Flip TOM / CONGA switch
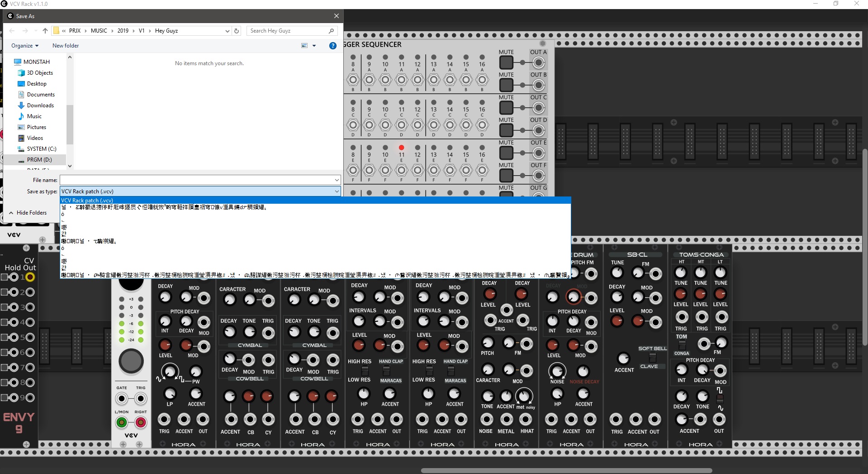 tap(682, 345)
